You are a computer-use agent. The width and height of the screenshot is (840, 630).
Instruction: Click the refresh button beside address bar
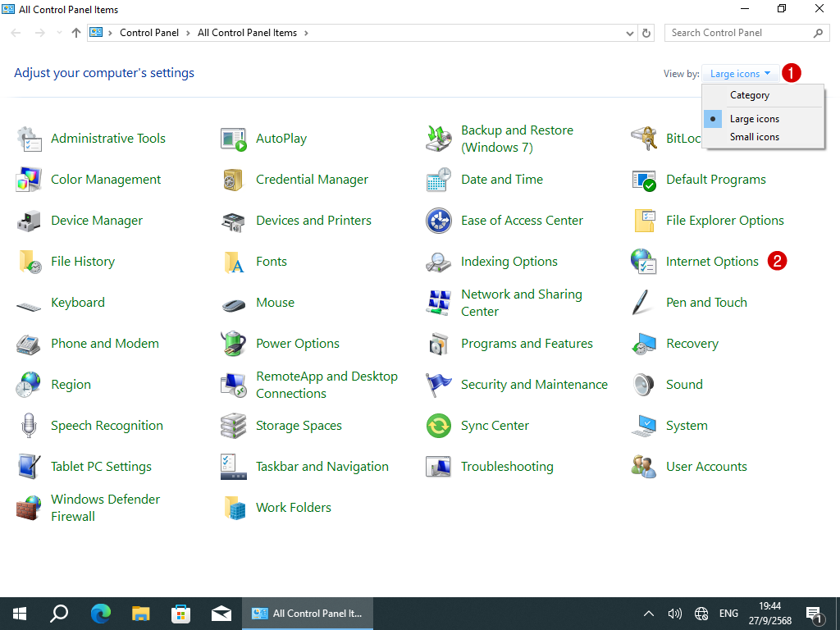click(x=646, y=33)
